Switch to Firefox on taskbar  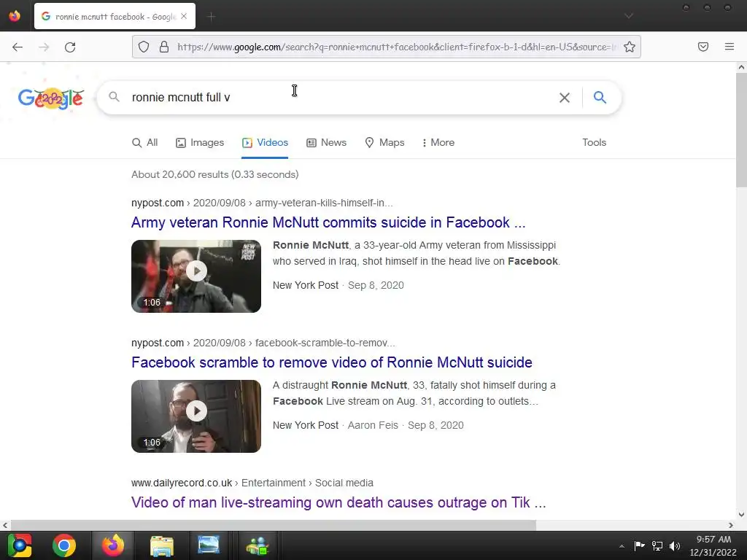[113, 545]
